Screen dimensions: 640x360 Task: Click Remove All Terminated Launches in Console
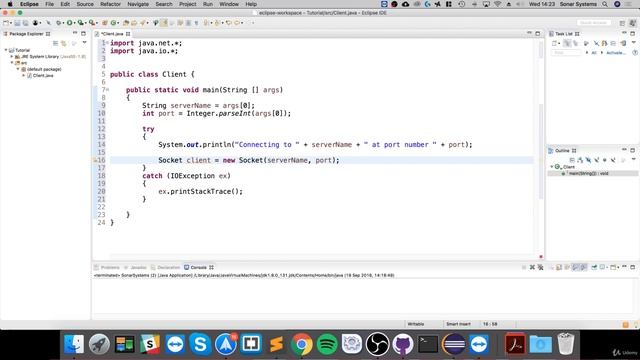[x=540, y=267]
